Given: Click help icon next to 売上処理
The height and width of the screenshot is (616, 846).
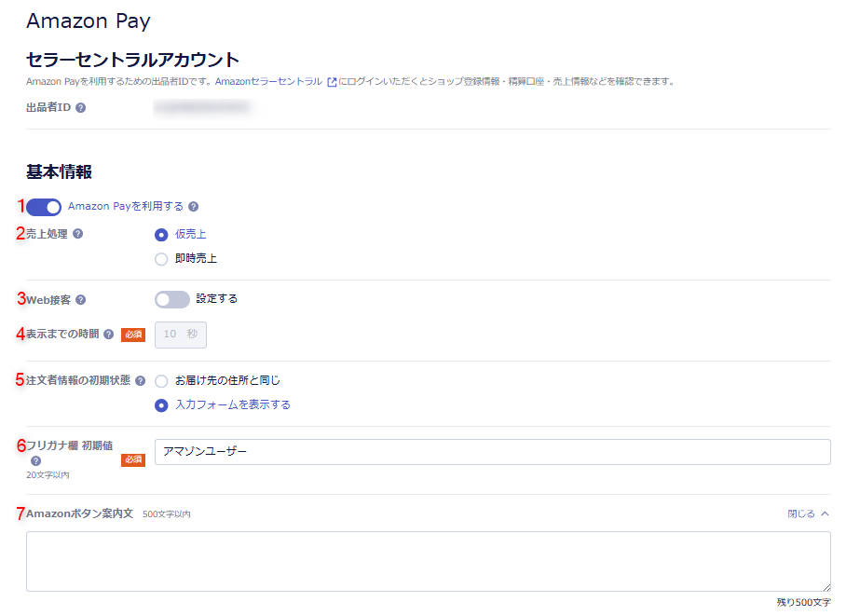Looking at the screenshot, I should pos(78,234).
